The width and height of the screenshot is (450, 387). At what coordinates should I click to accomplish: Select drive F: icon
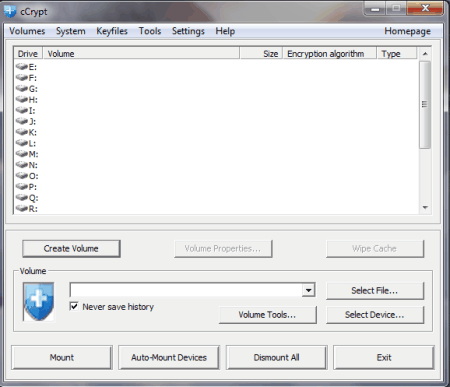(22, 78)
